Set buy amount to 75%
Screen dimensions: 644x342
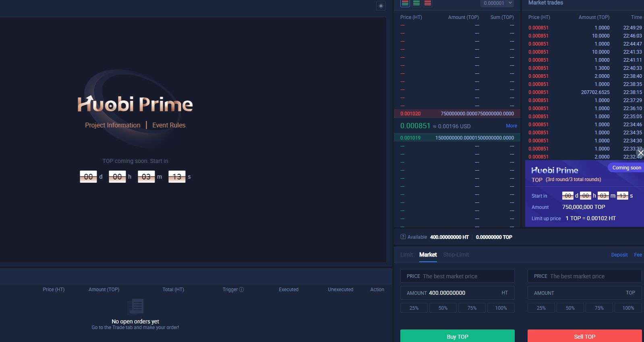(472, 308)
